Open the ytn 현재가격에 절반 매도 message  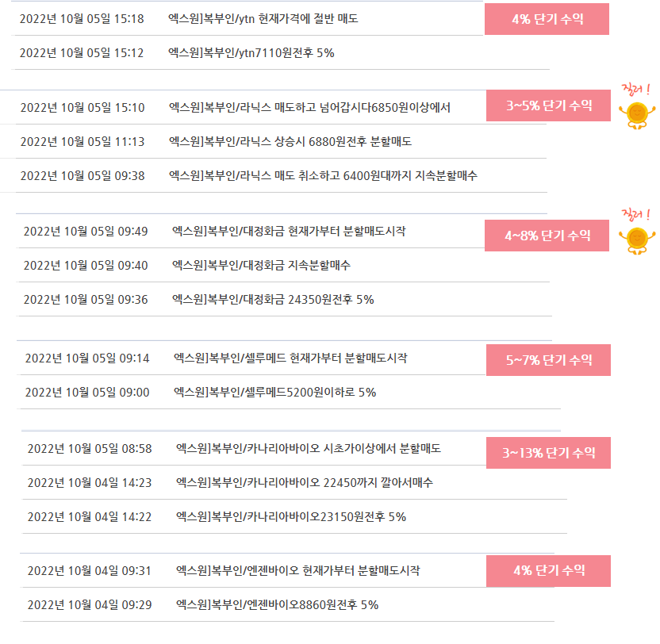263,18
